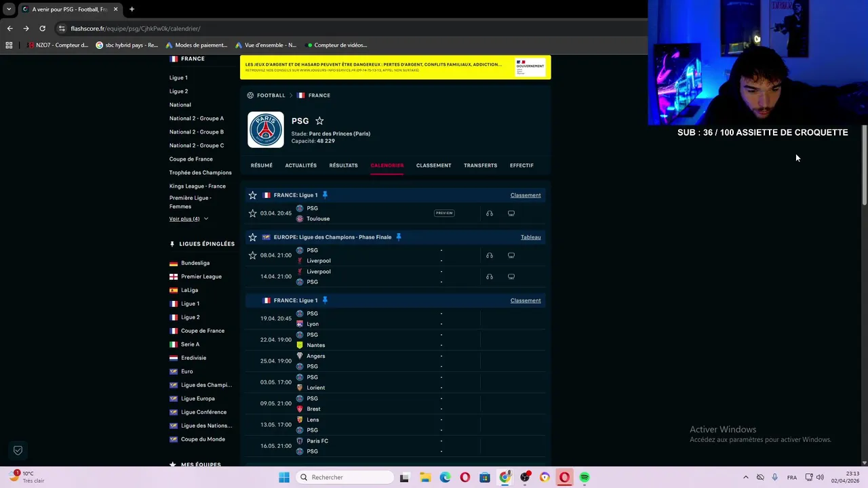Open National 2 - Groupe B league
Screen dimensions: 868x488
[197, 132]
